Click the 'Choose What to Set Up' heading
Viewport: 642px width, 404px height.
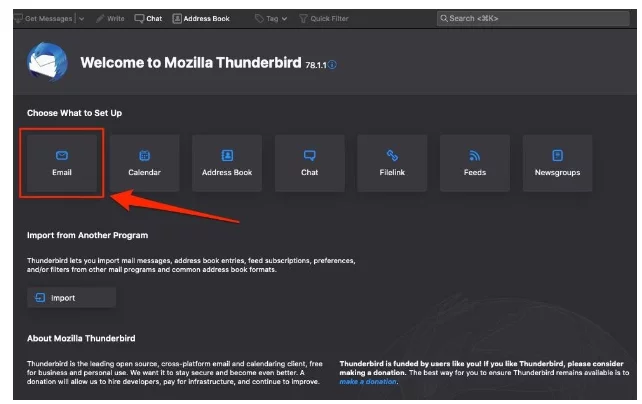[75, 113]
